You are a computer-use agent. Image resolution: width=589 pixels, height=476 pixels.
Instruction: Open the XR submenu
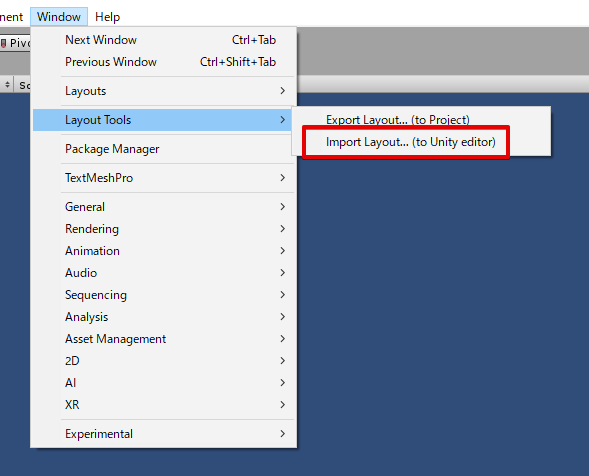click(x=163, y=405)
